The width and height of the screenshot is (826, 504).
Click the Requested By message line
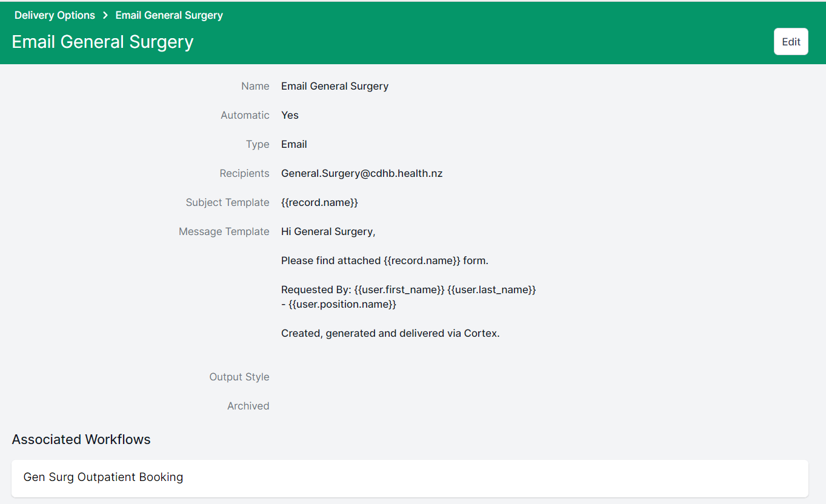408,290
